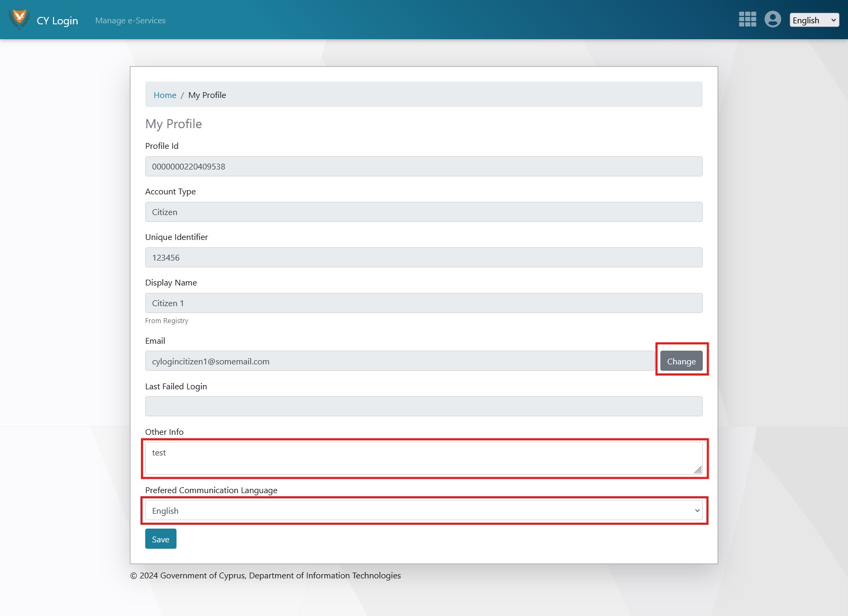Click the empty Last Failed Login field
Viewport: 848px width, 616px height.
[x=423, y=406]
